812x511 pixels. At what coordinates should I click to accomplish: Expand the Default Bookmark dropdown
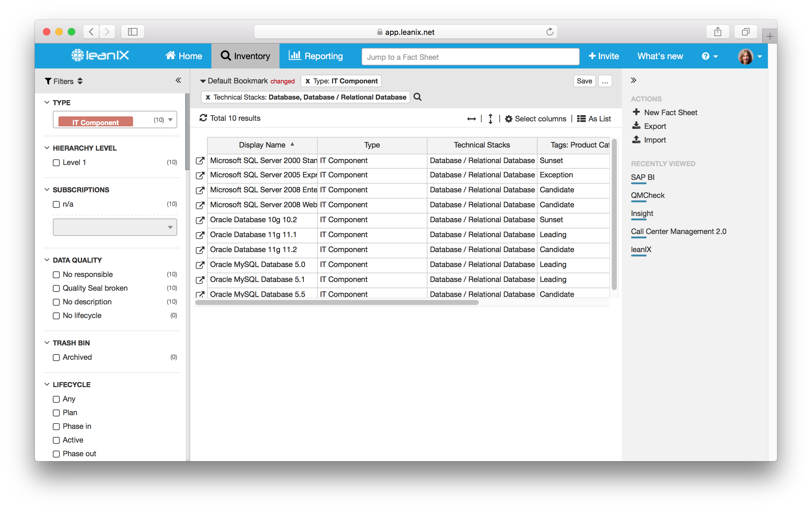point(203,81)
